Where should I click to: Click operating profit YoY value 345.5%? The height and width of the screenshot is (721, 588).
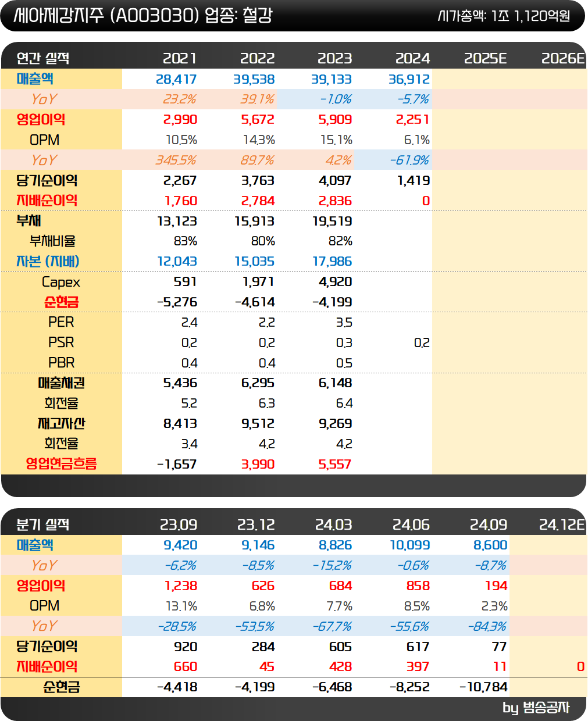(176, 160)
